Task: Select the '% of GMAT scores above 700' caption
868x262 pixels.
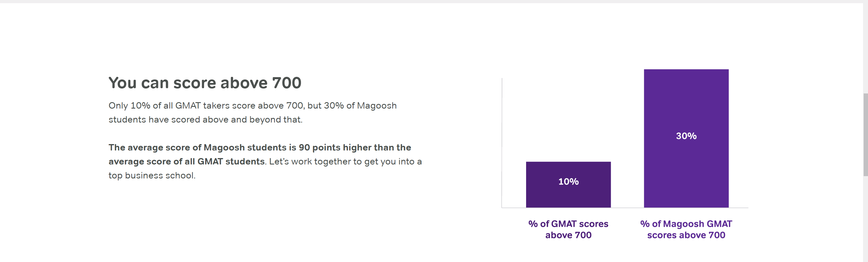Action: tap(569, 229)
